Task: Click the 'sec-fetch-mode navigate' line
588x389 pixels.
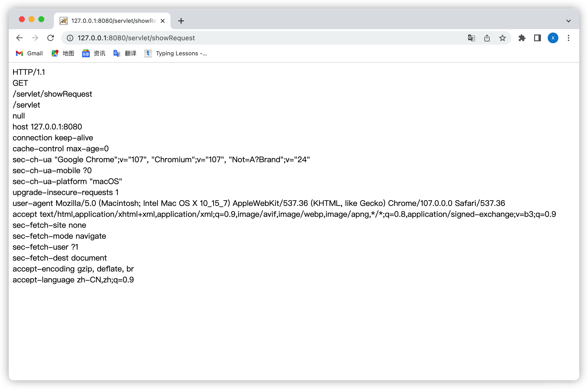Action: pyautogui.click(x=59, y=236)
